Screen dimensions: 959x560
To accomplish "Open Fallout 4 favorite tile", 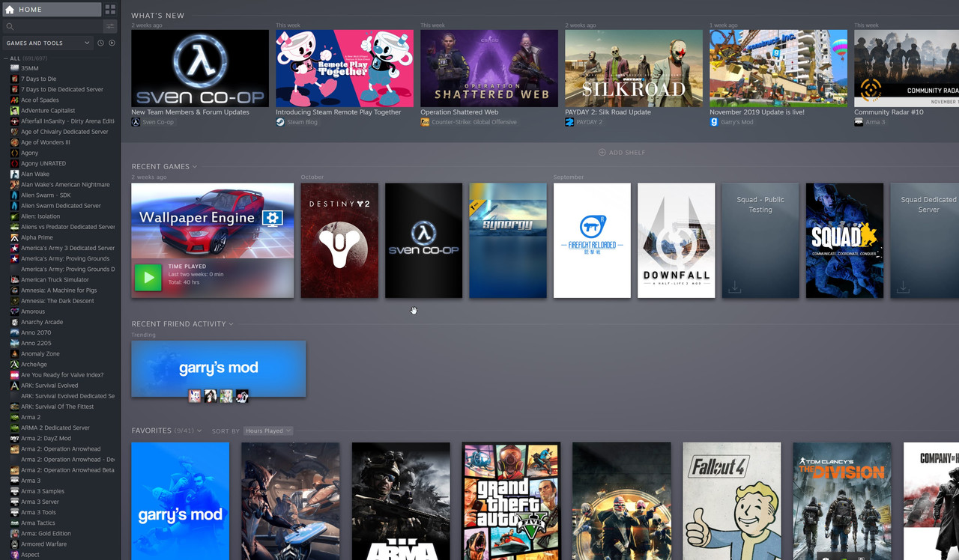I will coord(732,501).
